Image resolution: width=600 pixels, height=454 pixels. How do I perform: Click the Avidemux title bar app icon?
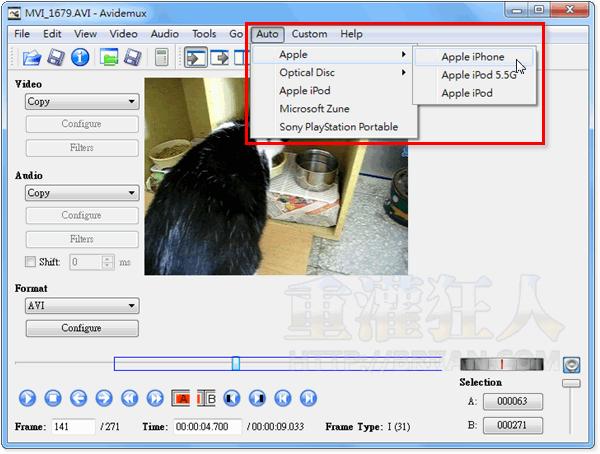[15, 13]
